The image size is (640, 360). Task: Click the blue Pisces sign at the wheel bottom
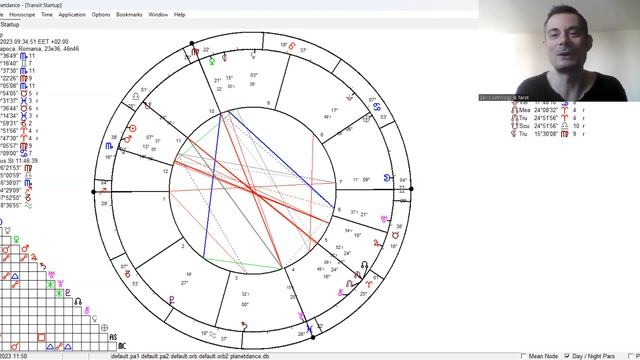pyautogui.click(x=310, y=328)
